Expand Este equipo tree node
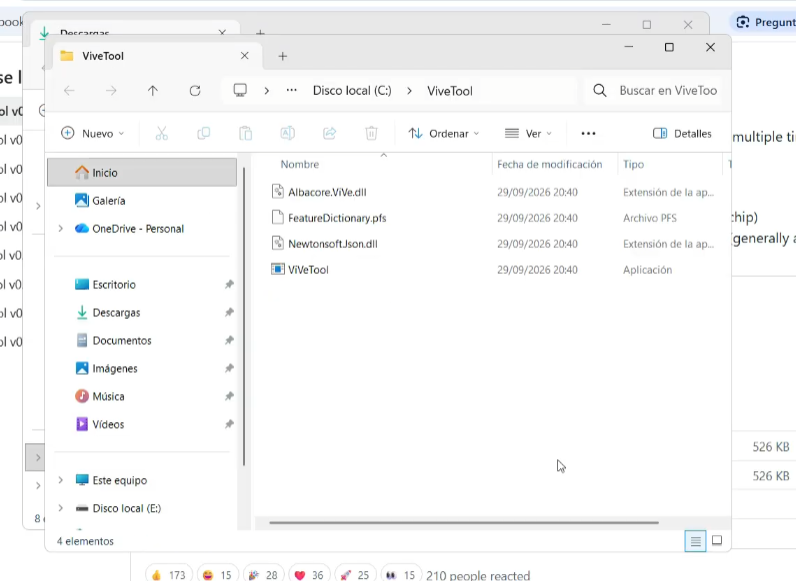The width and height of the screenshot is (796, 581). 60,480
